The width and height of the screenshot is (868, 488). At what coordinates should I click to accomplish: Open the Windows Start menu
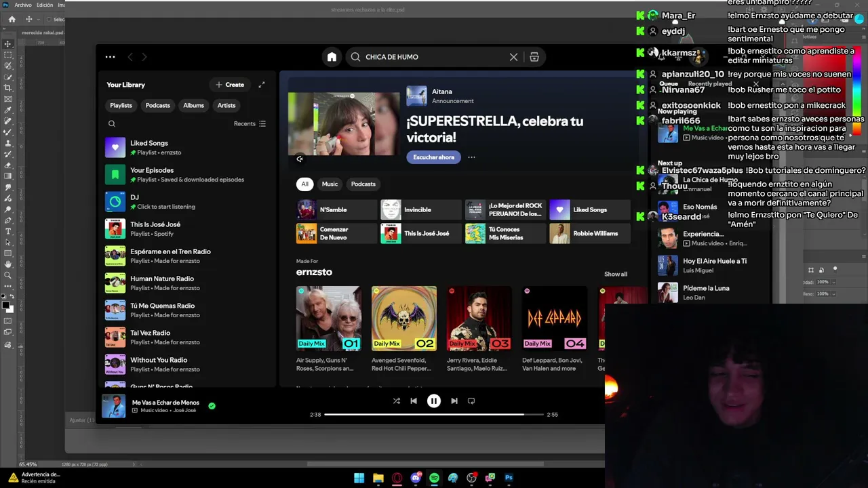pyautogui.click(x=359, y=478)
